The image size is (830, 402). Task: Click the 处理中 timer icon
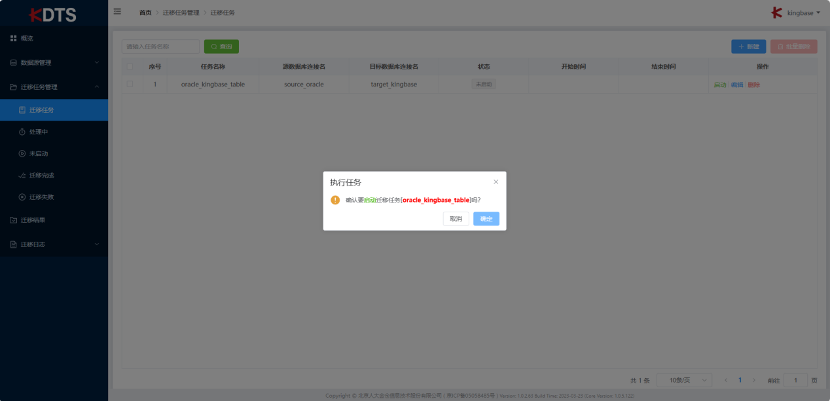point(22,131)
